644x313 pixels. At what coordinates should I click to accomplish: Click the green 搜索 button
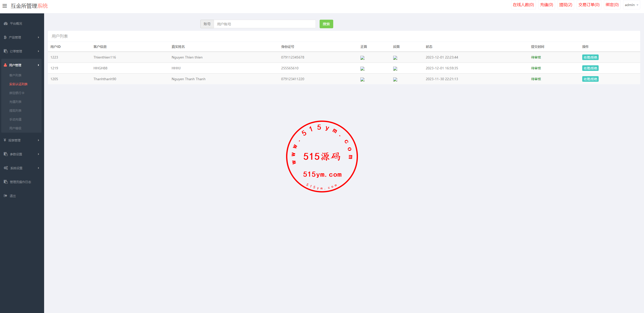(326, 24)
